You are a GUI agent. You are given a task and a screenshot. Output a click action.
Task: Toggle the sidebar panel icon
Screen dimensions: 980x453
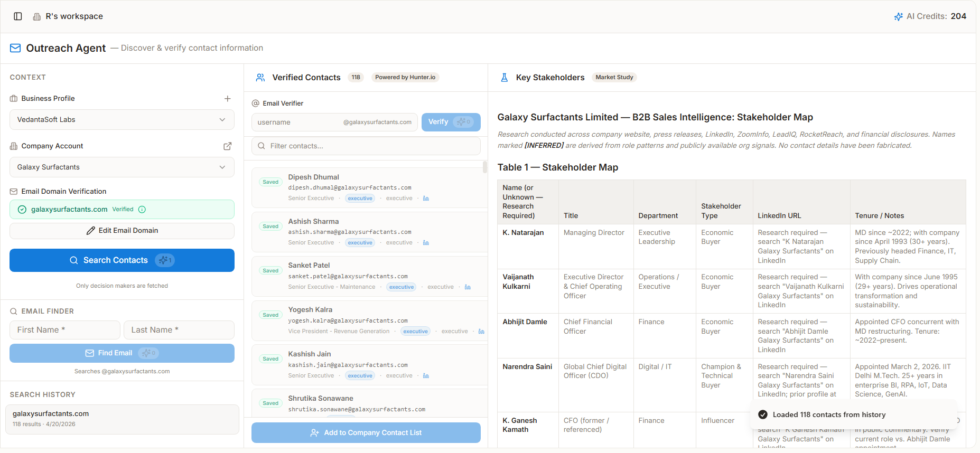tap(18, 16)
